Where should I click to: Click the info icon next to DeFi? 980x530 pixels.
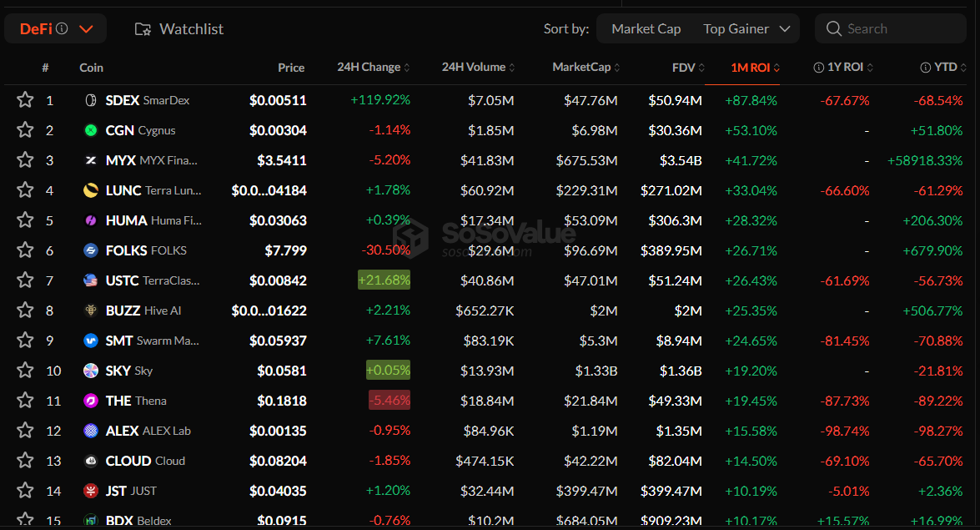(62, 29)
